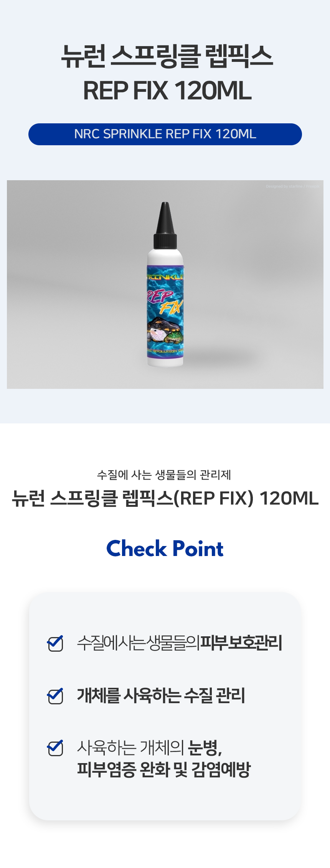Click the black nozzle cap of the bottle
Viewport: 330px width, 868px height.
click(165, 225)
